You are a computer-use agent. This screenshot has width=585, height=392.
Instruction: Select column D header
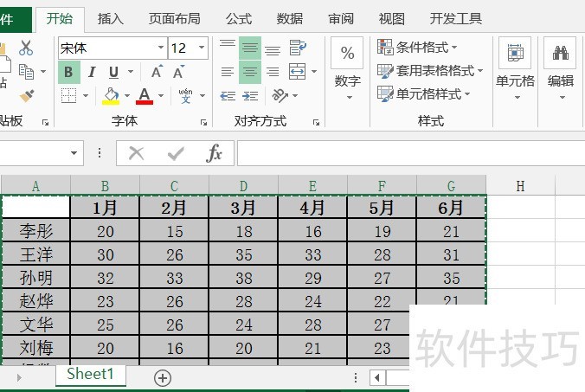click(244, 186)
